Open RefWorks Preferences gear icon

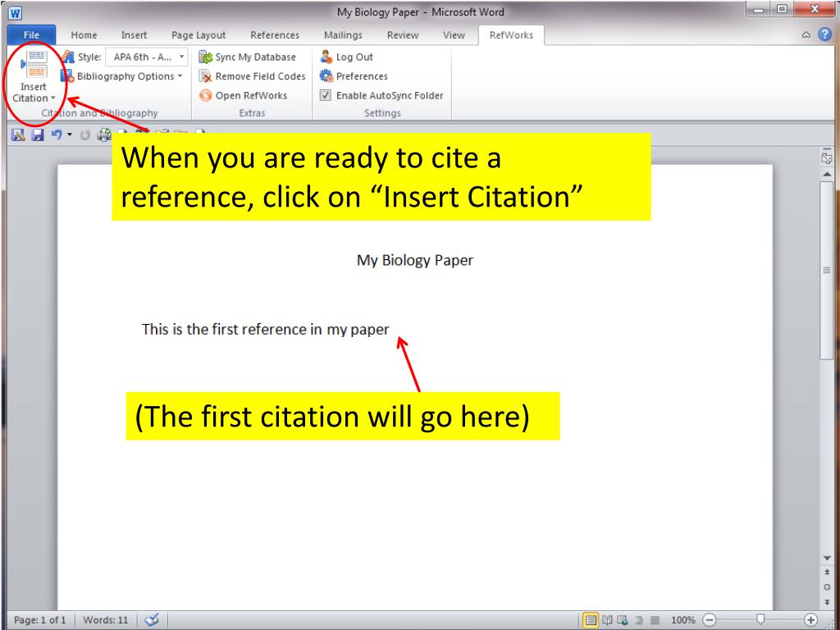[x=326, y=76]
